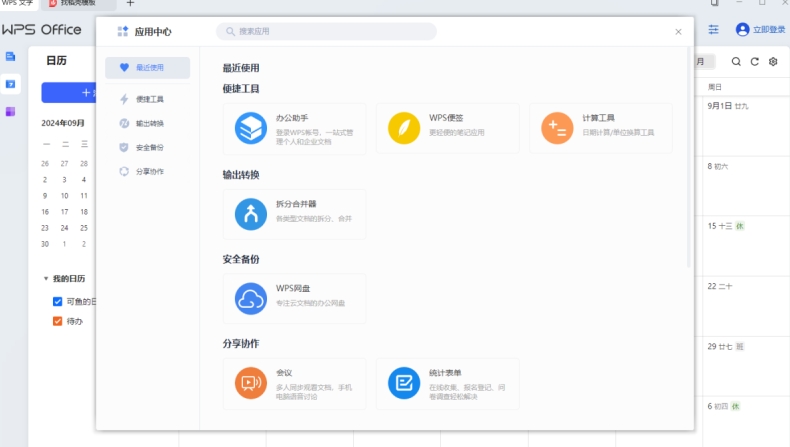
Task: Click 立即登录 login link
Action: (769, 30)
